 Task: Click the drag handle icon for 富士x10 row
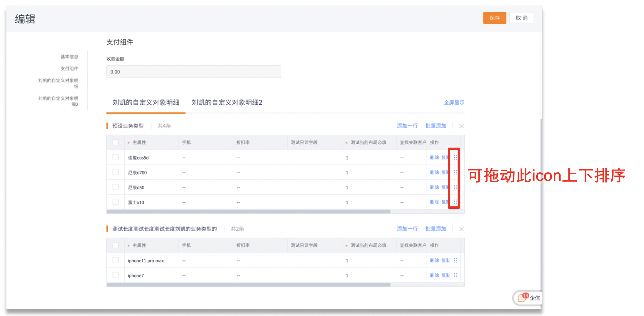coord(455,202)
